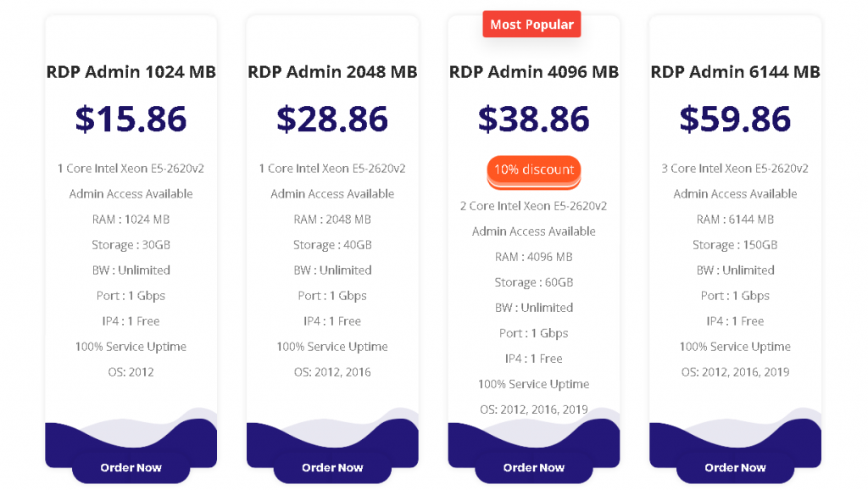Click Order Now for RDP Admin 2048 MB
The image size is (868, 490).
pos(332,467)
